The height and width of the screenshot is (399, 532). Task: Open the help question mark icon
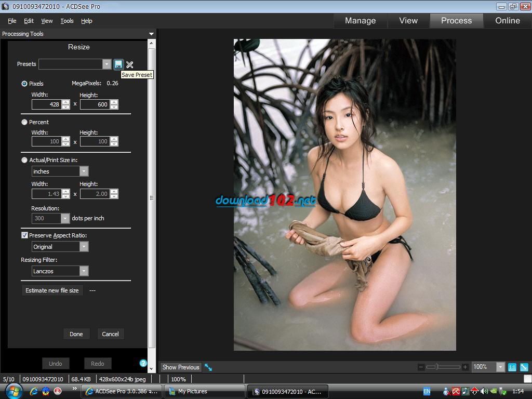point(143,363)
